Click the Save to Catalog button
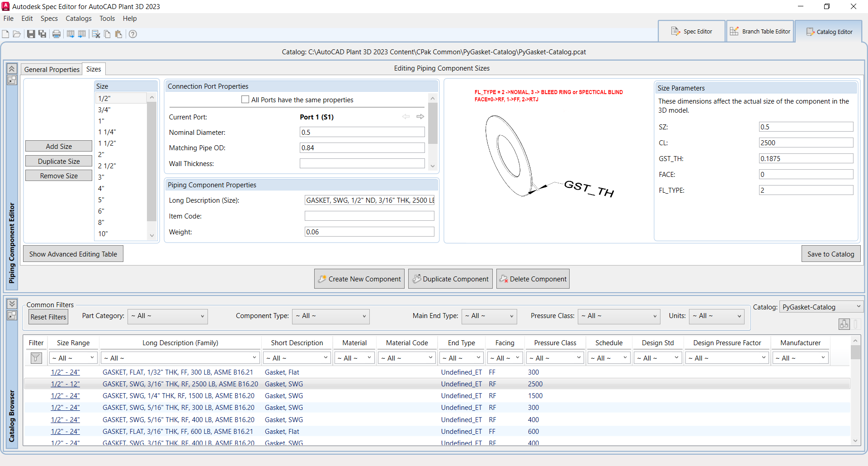 point(830,254)
